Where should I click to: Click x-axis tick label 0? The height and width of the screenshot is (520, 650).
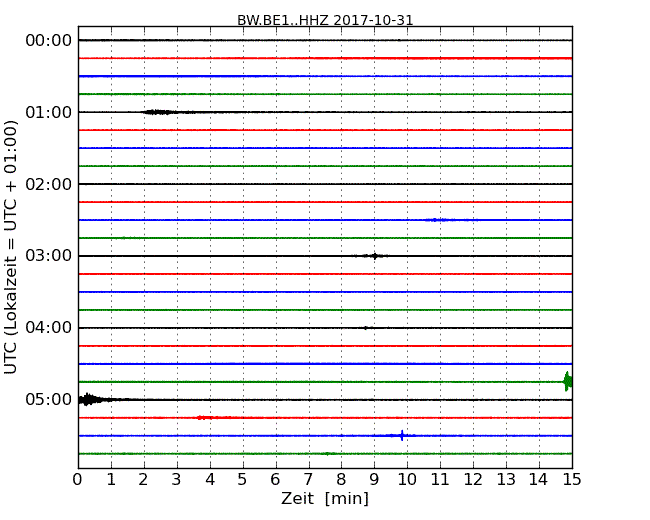78,480
